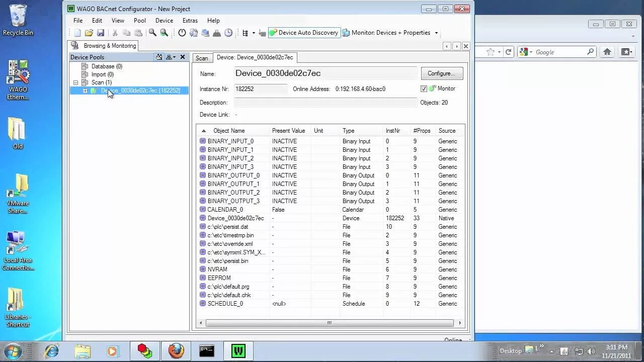This screenshot has width=644, height=362.
Task: Select the second green magnifier icon
Action: 164,33
